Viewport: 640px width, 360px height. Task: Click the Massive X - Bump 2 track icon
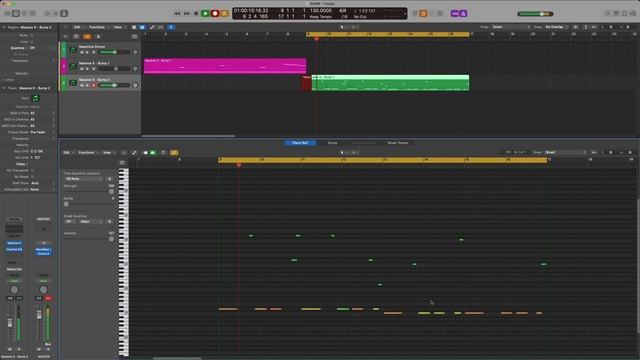click(73, 83)
